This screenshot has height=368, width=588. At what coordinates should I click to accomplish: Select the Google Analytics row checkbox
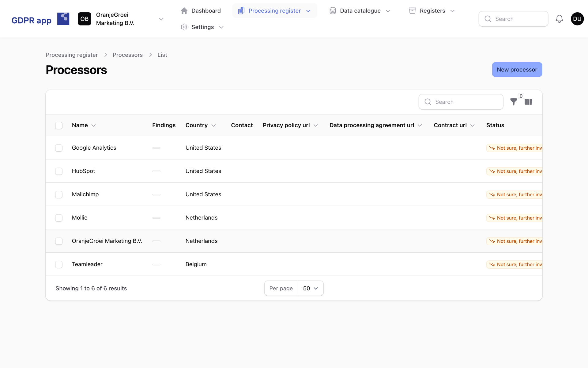click(x=59, y=148)
